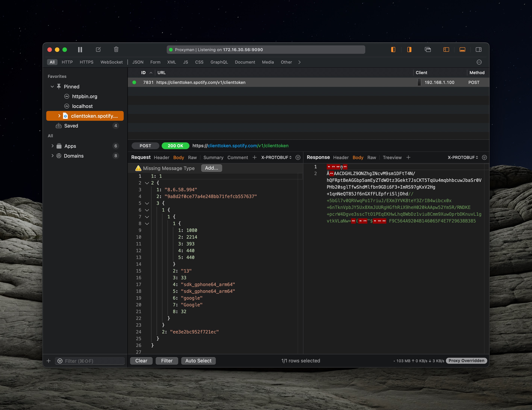Open the compose/new request icon
The width and height of the screenshot is (532, 410).
pyautogui.click(x=98, y=49)
